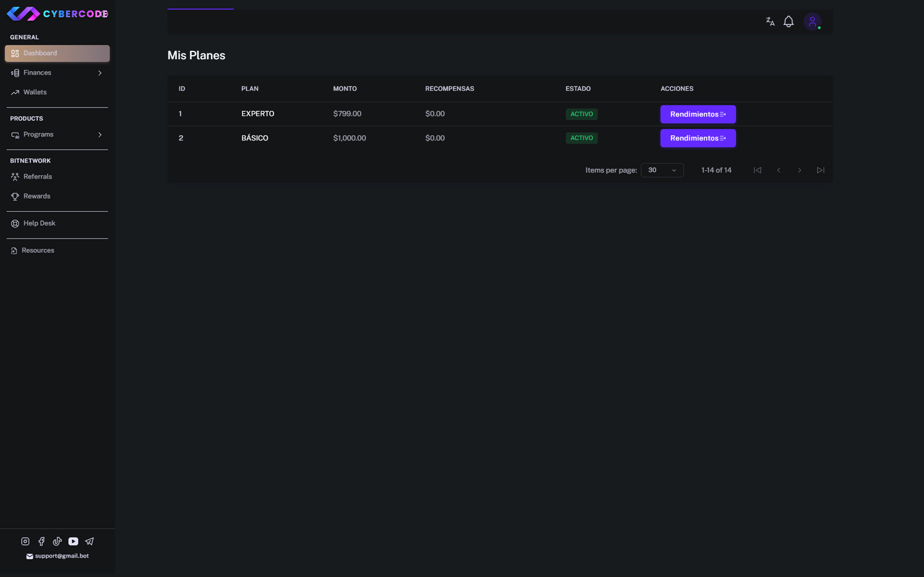Screen dimensions: 924x577
Task: Open the Wallets menu item
Action: [35, 92]
